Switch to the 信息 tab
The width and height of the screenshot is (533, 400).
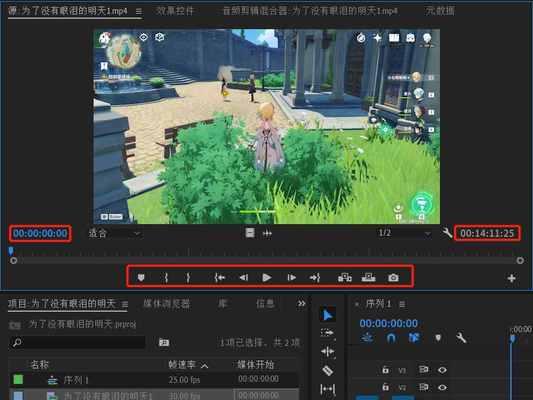[265, 303]
